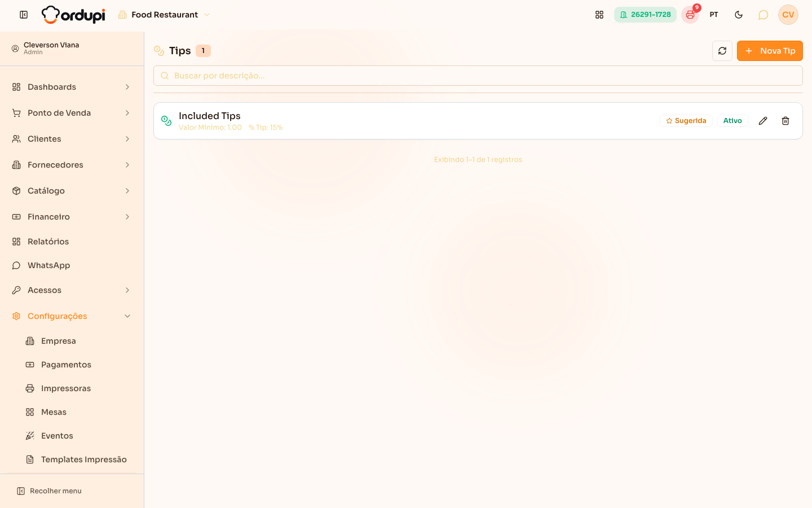This screenshot has height=508, width=812.
Task: Expand the Ponto de Venda menu
Action: tap(72, 113)
